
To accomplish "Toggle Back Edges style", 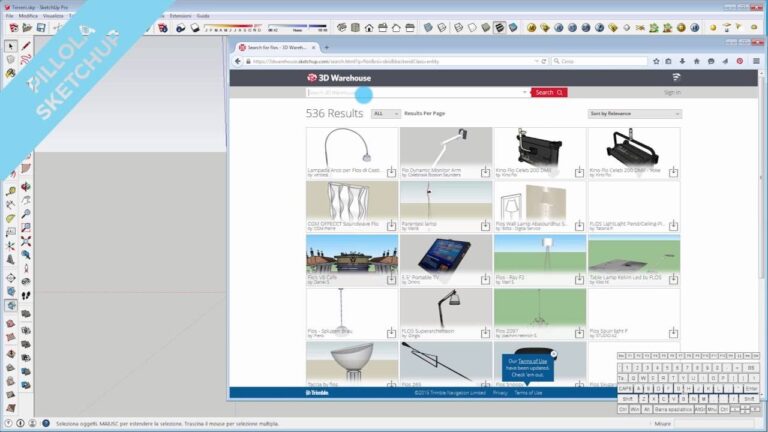I will 442,28.
